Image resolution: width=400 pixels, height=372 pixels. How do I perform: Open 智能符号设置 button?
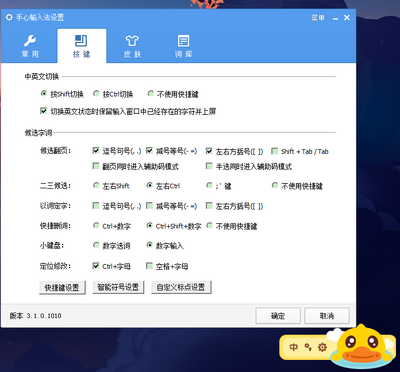118,287
